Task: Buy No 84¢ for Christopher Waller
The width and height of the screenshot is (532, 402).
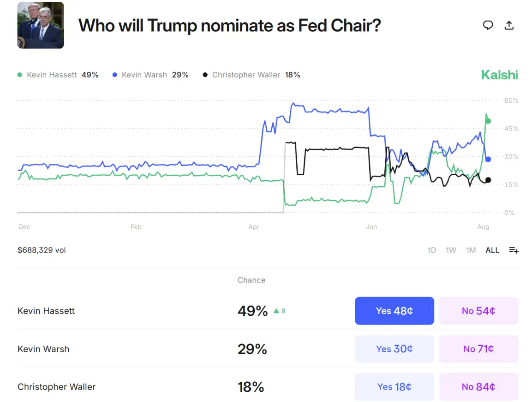Action: pyautogui.click(x=478, y=387)
